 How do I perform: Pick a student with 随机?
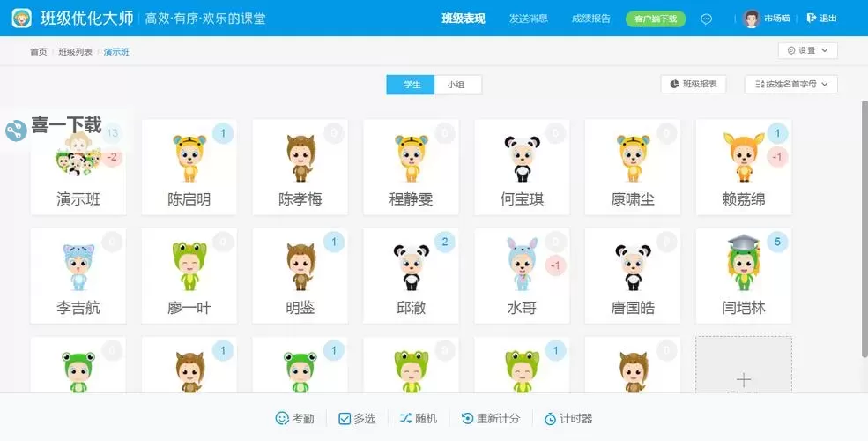point(419,418)
